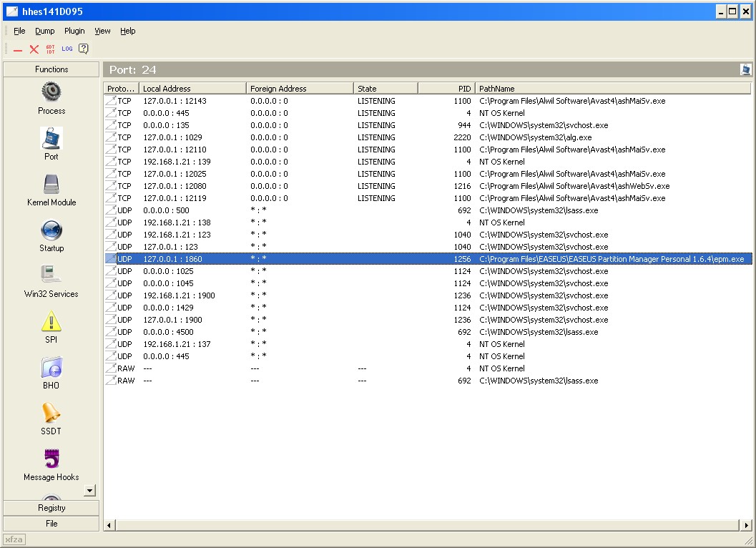756x548 pixels.
Task: Click the row icon for UDP 0.0.0.0 : 4500
Action: pyautogui.click(x=111, y=331)
